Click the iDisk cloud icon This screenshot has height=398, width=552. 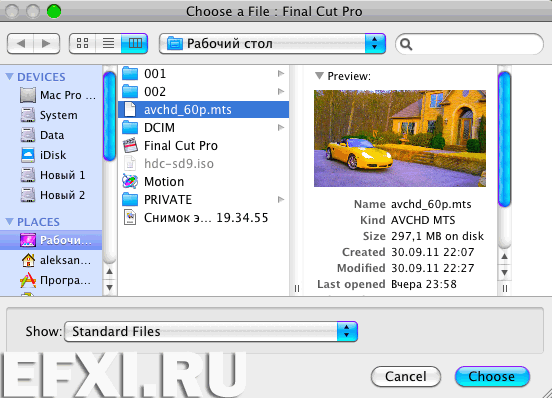coord(28,155)
